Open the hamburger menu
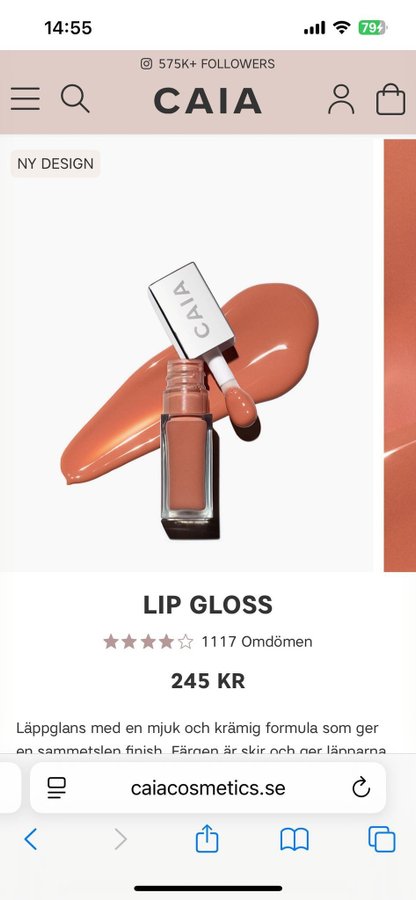The width and height of the screenshot is (416, 900). (x=25, y=99)
